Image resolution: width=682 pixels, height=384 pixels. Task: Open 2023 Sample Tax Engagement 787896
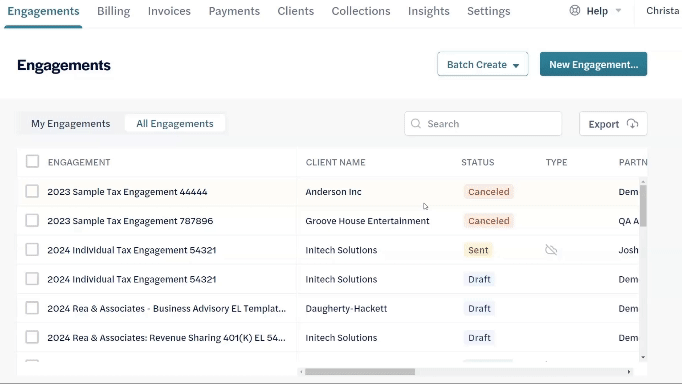click(130, 221)
